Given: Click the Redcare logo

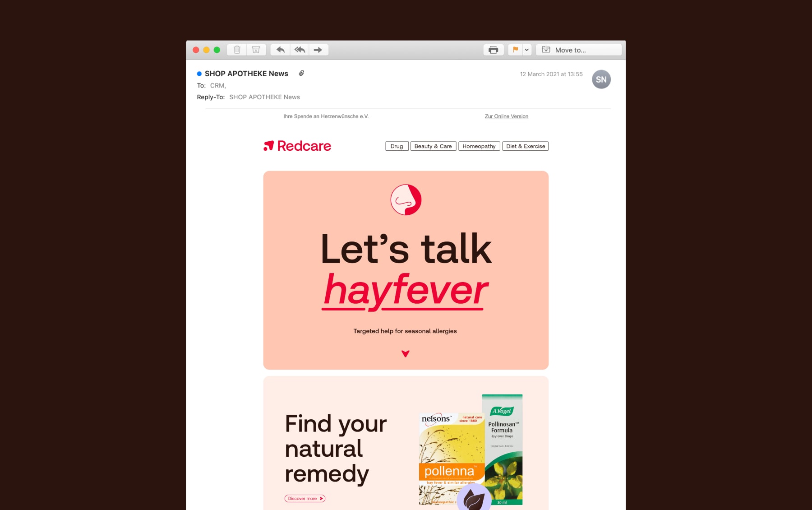Looking at the screenshot, I should pos(297,146).
